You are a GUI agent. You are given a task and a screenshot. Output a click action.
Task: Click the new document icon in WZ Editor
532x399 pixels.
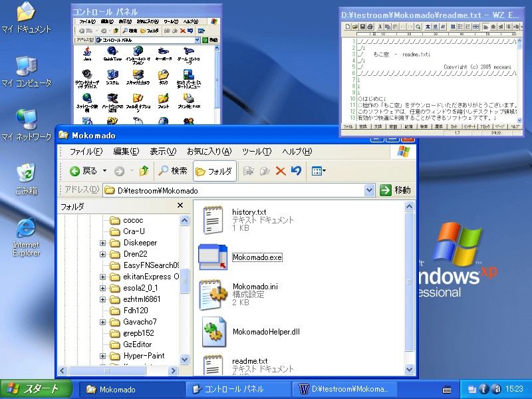(347, 27)
